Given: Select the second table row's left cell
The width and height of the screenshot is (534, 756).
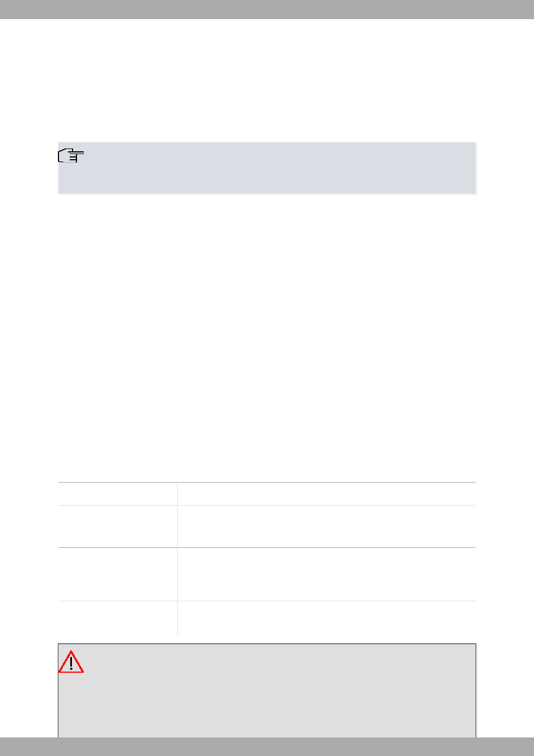Looking at the screenshot, I should pyautogui.click(x=117, y=526).
